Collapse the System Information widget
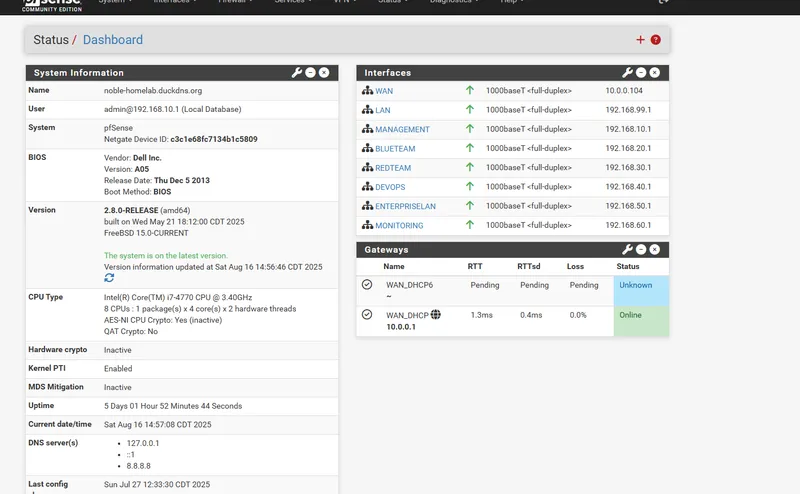The height and width of the screenshot is (494, 800). [x=310, y=72]
